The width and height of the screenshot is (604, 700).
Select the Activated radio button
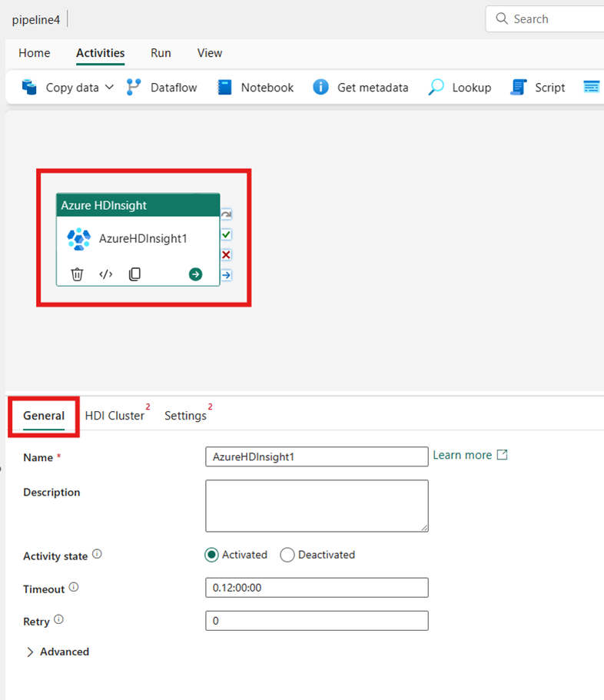[211, 555]
